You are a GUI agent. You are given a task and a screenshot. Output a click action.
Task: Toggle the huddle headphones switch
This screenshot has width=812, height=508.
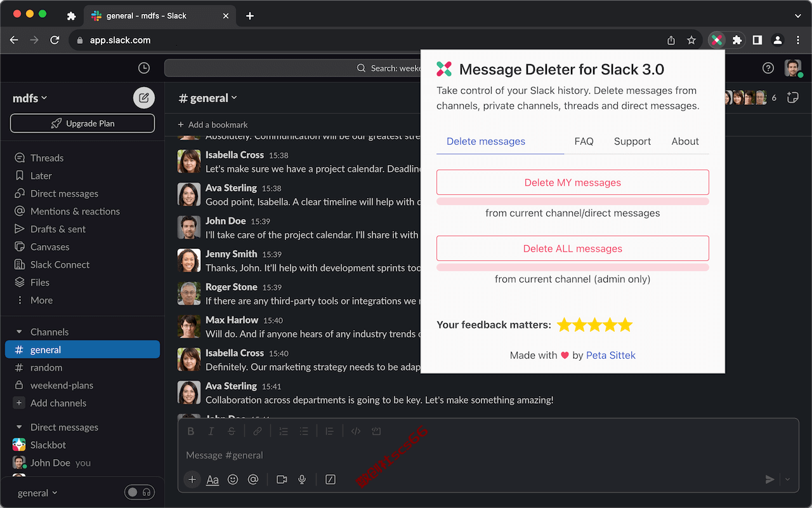(140, 492)
